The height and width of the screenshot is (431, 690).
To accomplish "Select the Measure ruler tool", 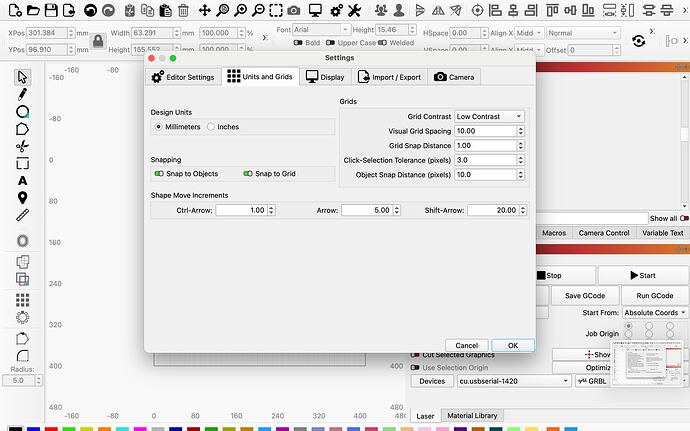I will tap(22, 214).
